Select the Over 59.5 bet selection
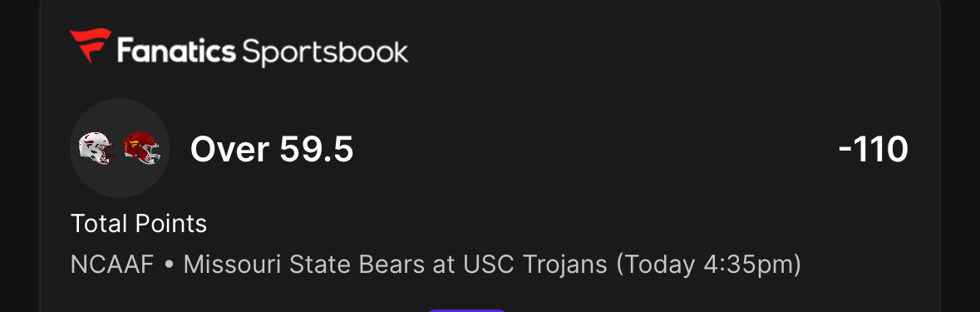The height and width of the screenshot is (312, 980). 272,150
